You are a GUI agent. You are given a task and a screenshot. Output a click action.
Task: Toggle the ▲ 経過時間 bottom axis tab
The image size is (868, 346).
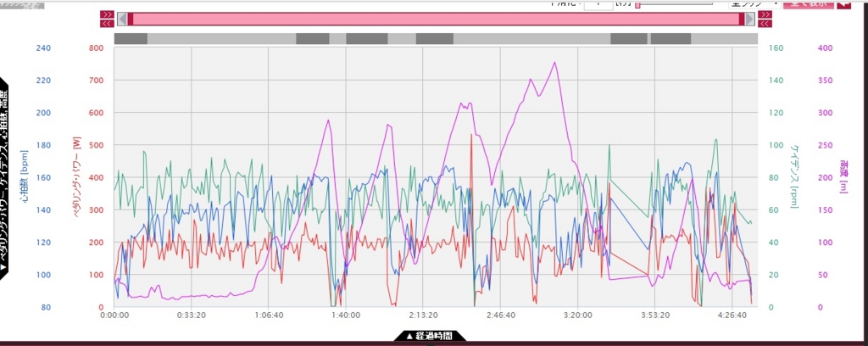coord(430,336)
